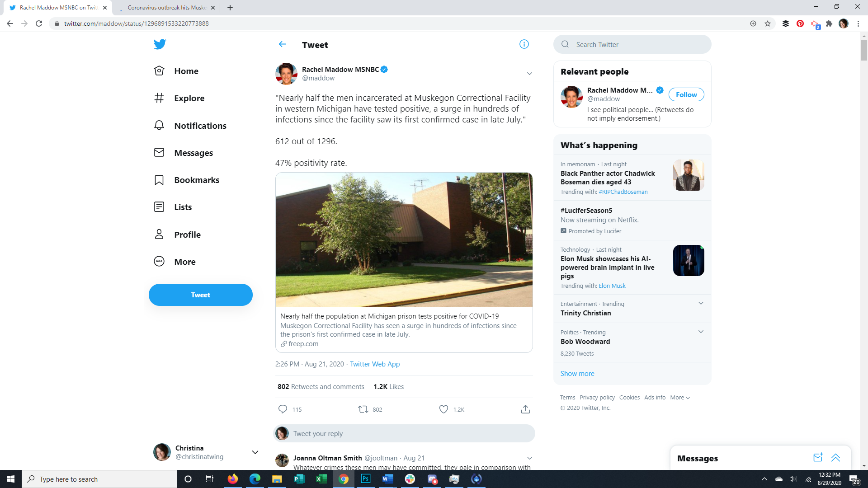The image size is (868, 488).
Task: Click the share tweet icon
Action: click(525, 409)
